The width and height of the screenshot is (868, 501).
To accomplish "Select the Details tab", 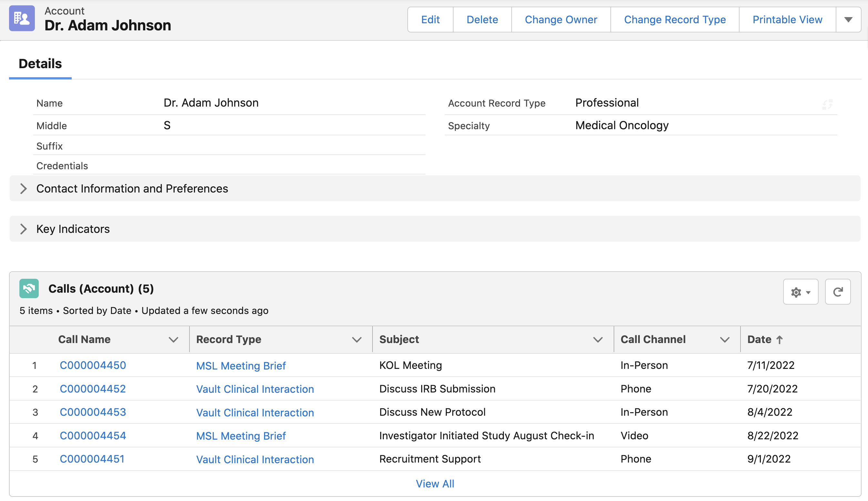I will click(40, 64).
